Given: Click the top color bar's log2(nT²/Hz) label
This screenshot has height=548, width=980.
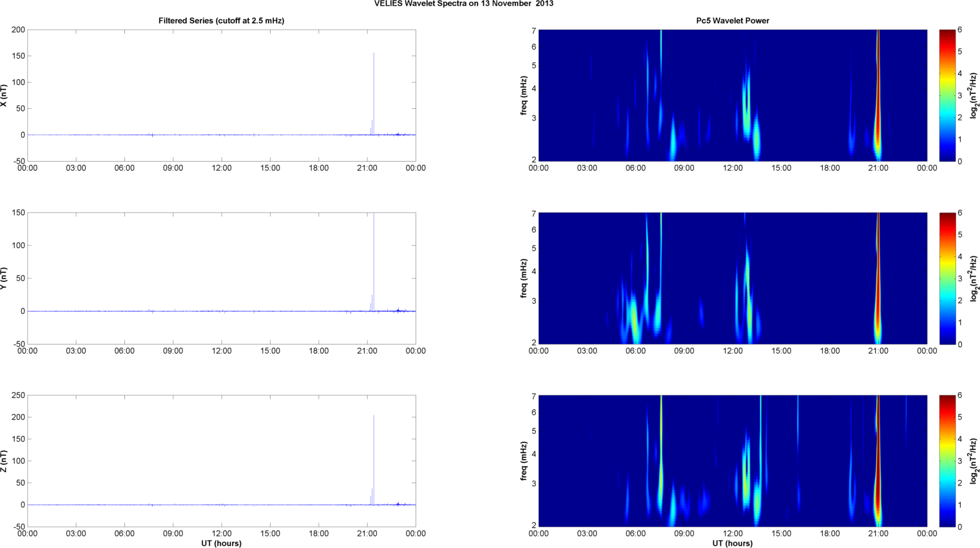Looking at the screenshot, I should [x=974, y=95].
